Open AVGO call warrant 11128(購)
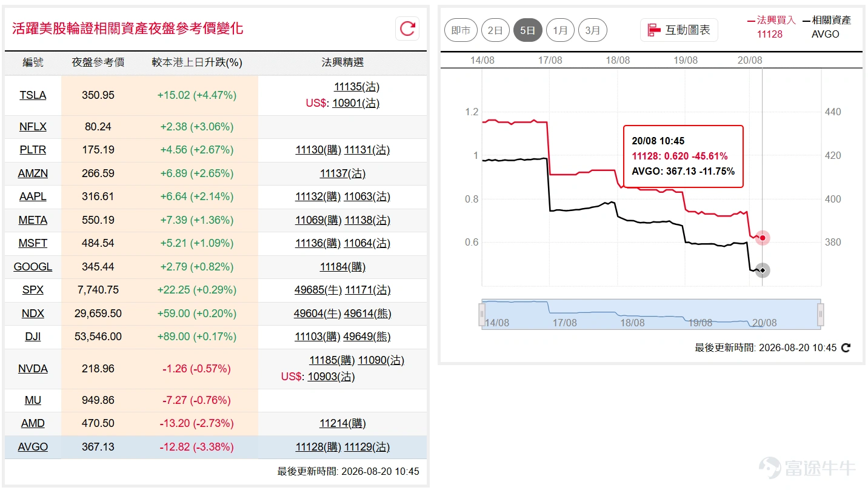Image resolution: width=868 pixels, height=490 pixels. tap(318, 447)
